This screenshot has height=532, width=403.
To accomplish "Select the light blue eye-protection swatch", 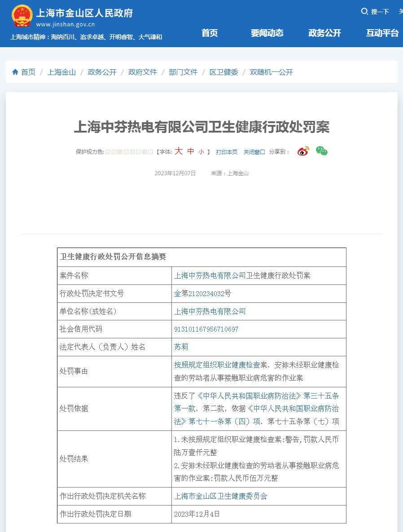I will click(x=132, y=152).
